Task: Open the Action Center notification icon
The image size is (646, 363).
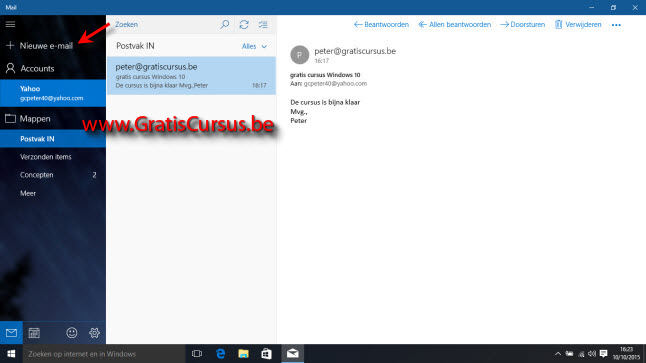Action: 604,354
